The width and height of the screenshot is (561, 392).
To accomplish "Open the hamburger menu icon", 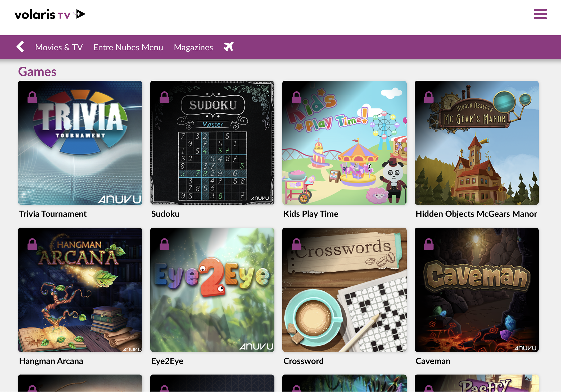I will pos(540,14).
